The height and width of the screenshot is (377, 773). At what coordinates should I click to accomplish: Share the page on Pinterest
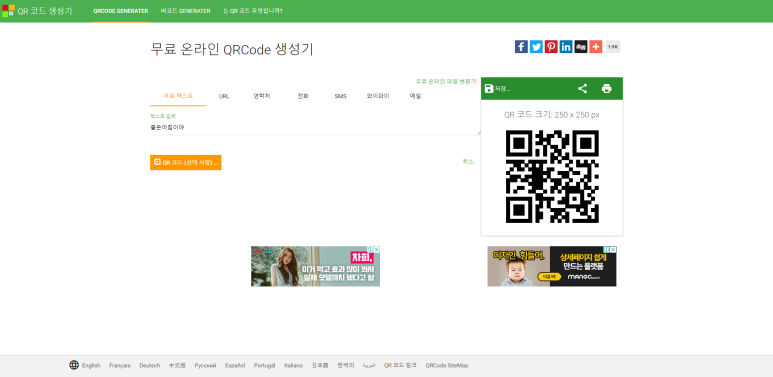click(x=551, y=47)
